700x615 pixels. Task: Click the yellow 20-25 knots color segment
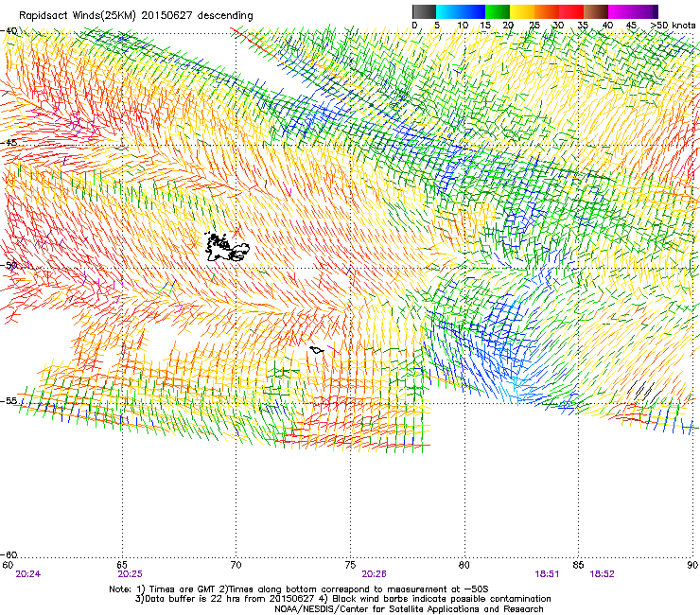(x=522, y=11)
